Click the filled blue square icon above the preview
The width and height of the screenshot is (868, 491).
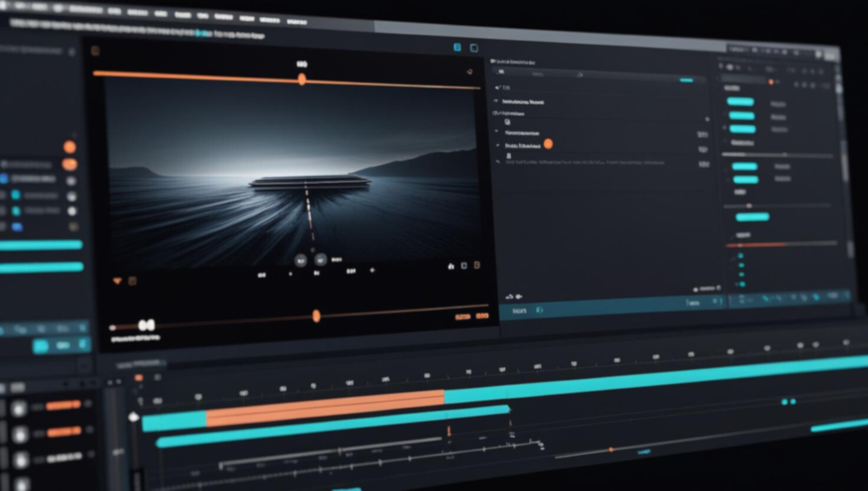tap(457, 47)
